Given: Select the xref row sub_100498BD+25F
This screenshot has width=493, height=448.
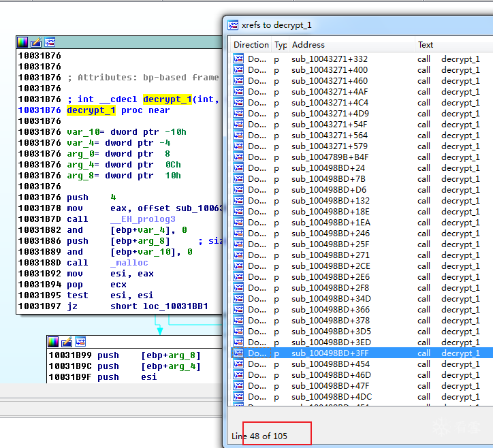Looking at the screenshot, I should [362, 244].
